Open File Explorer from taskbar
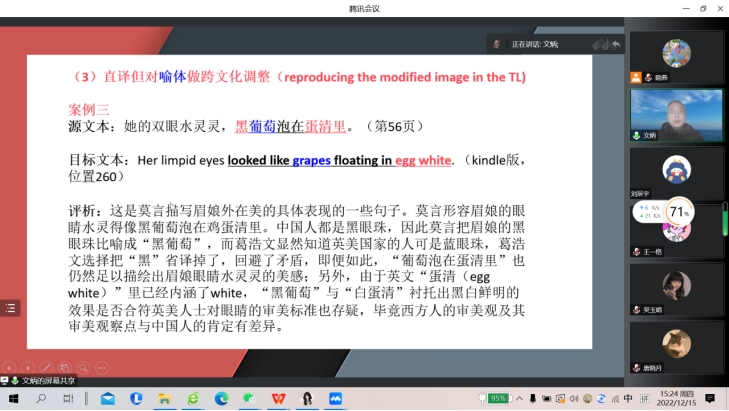The width and height of the screenshot is (729, 411). point(164,398)
